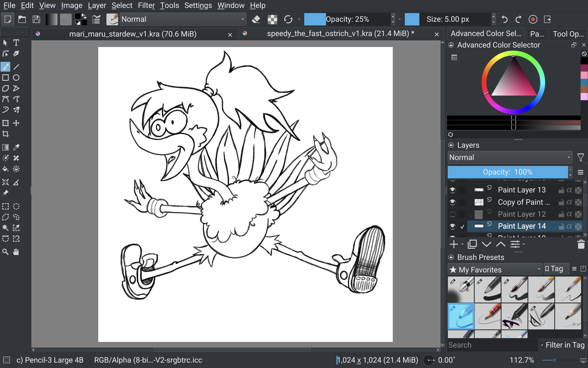Click the brush presets Search field

[x=492, y=345]
